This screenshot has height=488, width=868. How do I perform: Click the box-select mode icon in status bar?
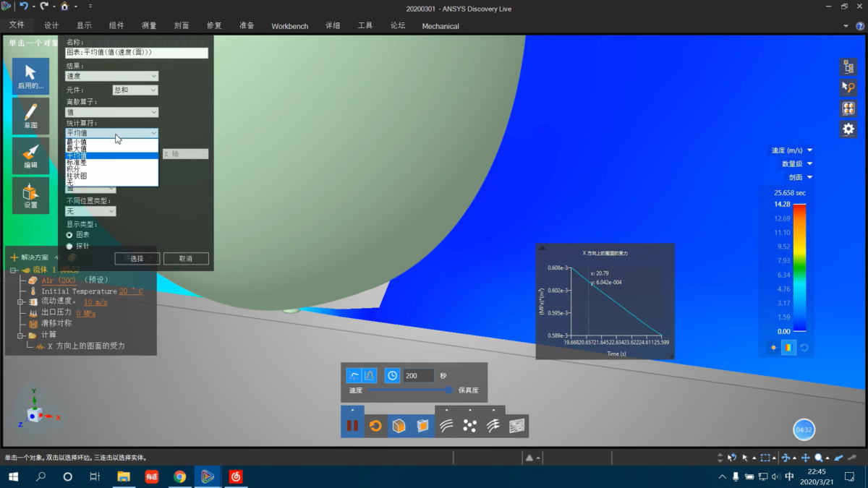[x=767, y=458]
